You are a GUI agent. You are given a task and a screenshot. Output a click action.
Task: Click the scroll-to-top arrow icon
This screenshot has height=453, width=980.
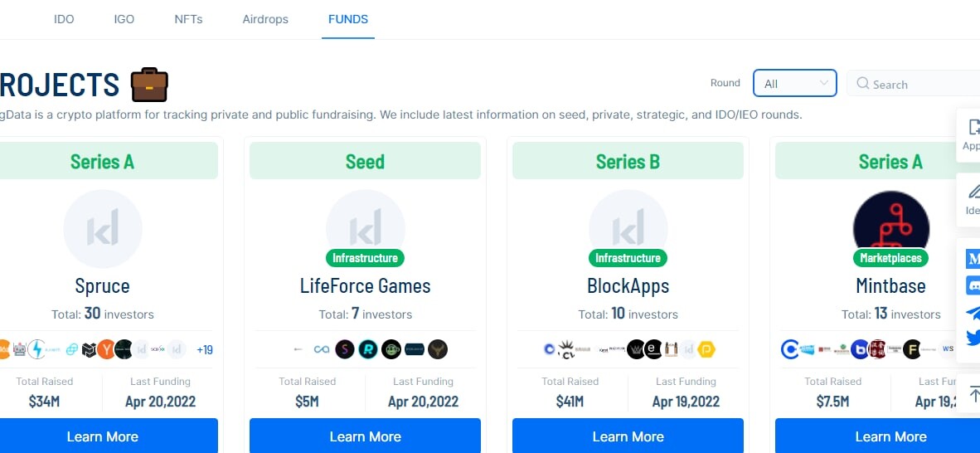pos(973,394)
